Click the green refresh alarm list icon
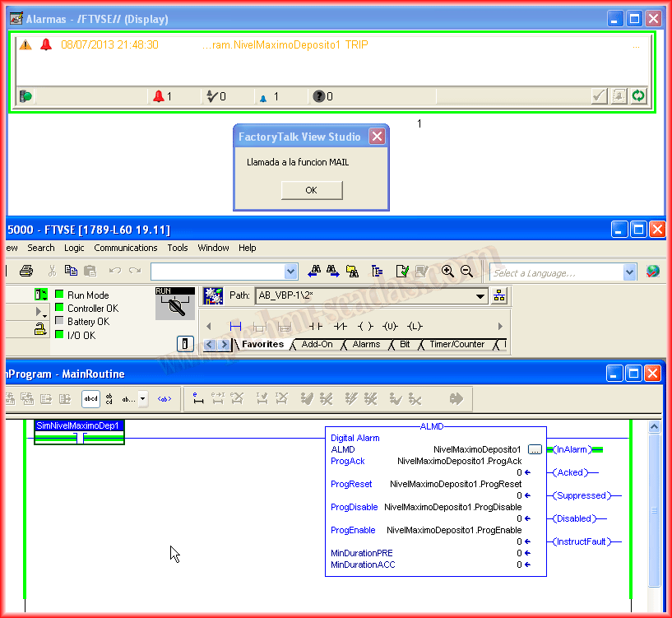This screenshot has height=618, width=672. [x=638, y=96]
